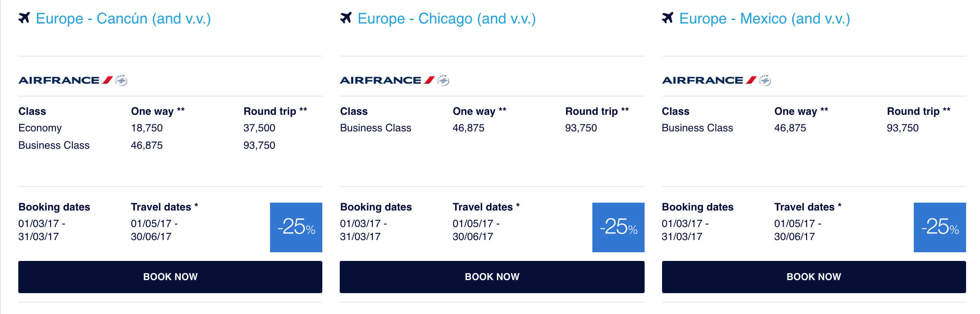The image size is (980, 314).
Task: Open the Europe - Mexico (and v.v.) link
Action: [x=765, y=19]
